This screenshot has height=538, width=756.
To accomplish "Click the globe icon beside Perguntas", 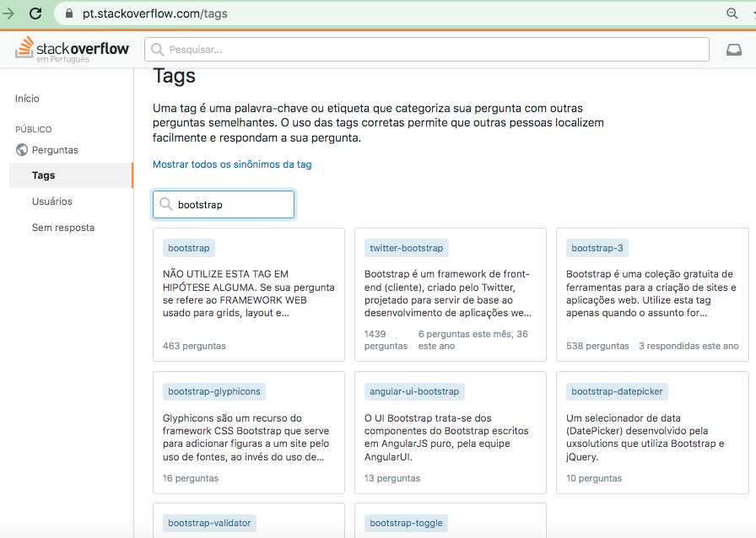I will coord(22,150).
